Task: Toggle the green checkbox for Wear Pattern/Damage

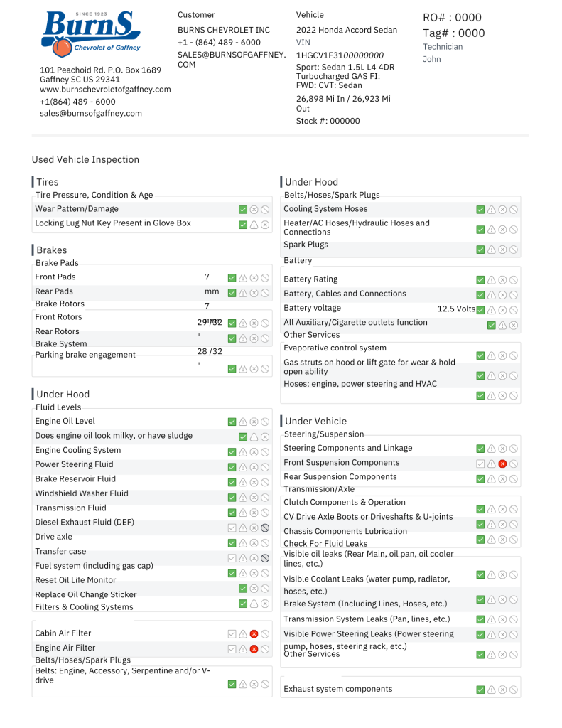Action: (x=243, y=210)
